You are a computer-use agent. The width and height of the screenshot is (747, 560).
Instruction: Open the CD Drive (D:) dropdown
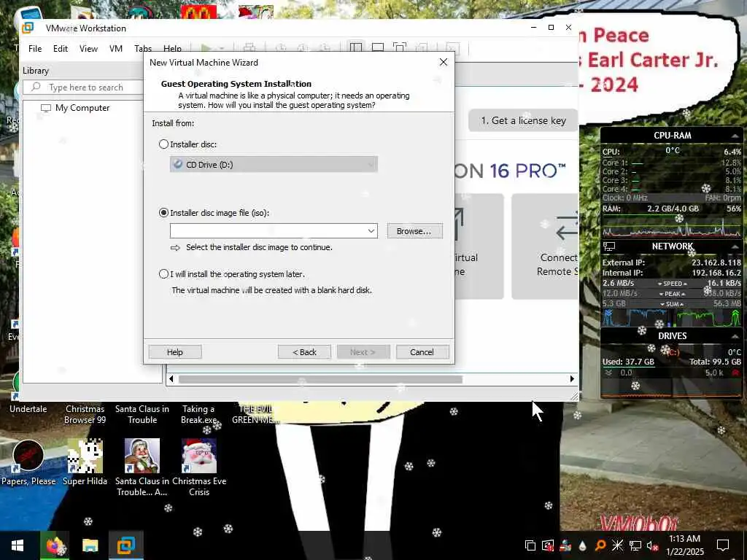(x=274, y=164)
